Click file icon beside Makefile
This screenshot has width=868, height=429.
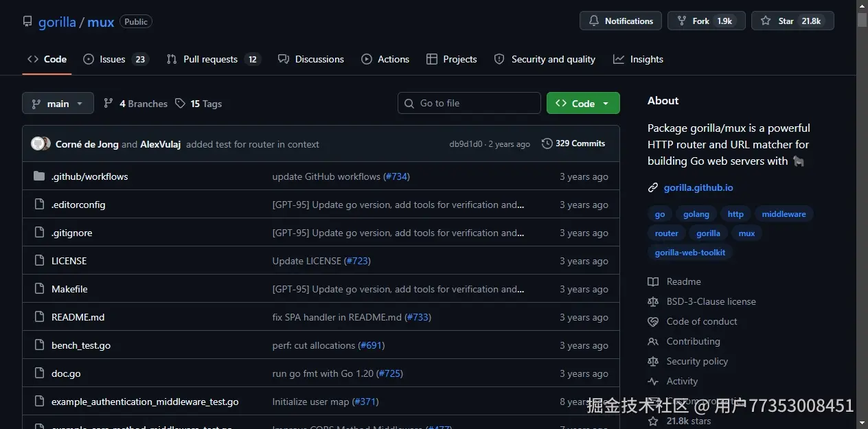tap(39, 289)
